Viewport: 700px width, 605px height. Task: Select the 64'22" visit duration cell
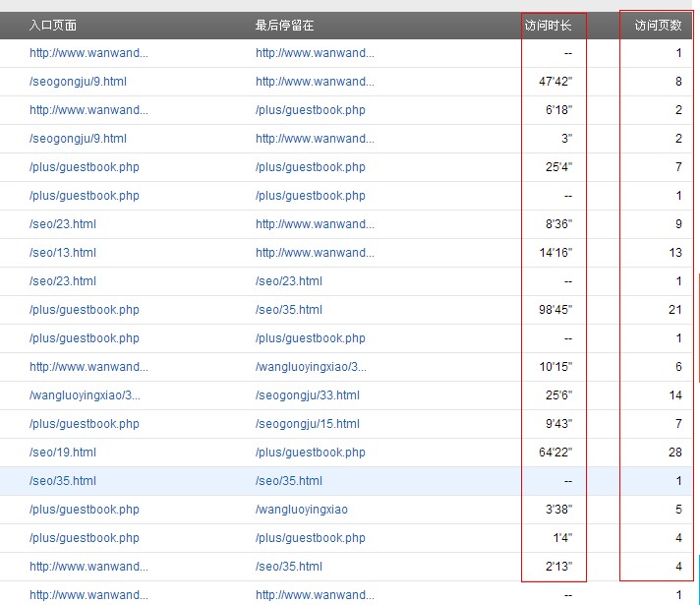[x=555, y=453]
